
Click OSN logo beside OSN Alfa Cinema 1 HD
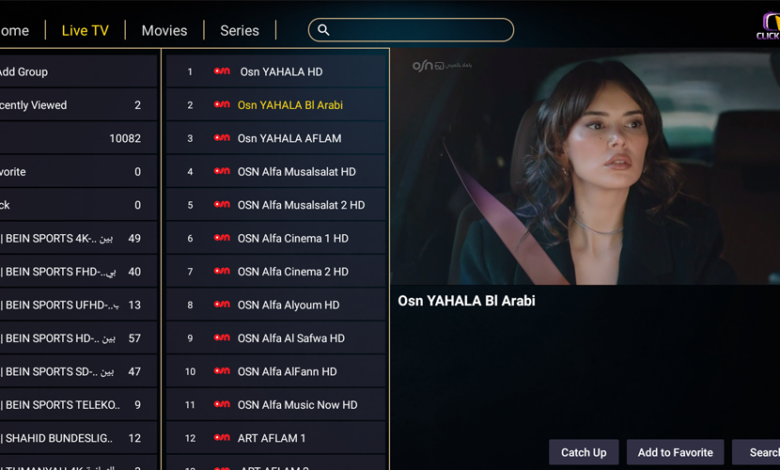[222, 238]
